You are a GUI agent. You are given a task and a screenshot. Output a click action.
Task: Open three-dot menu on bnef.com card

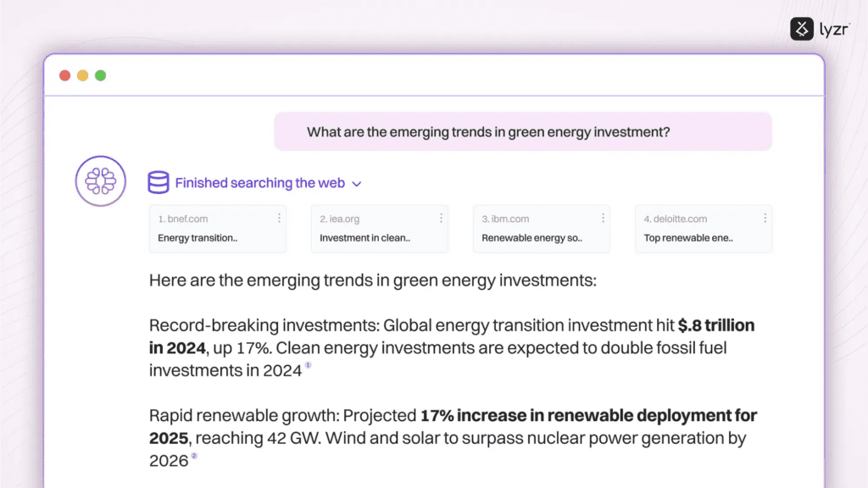[x=279, y=219]
